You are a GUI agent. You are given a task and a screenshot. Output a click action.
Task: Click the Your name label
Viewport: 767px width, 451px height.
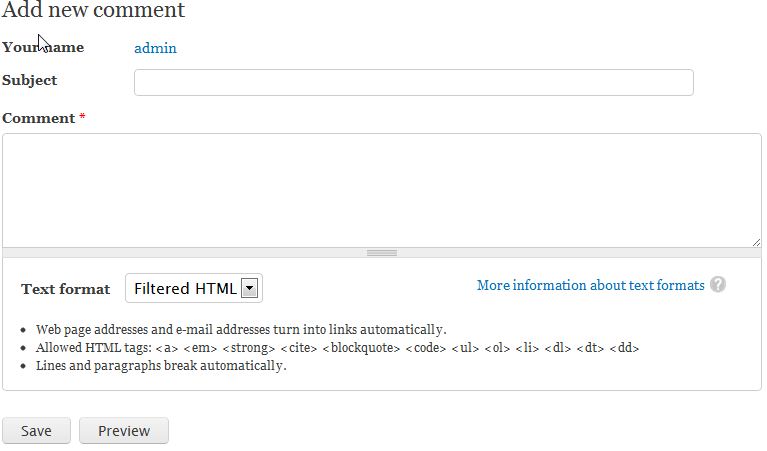[43, 47]
